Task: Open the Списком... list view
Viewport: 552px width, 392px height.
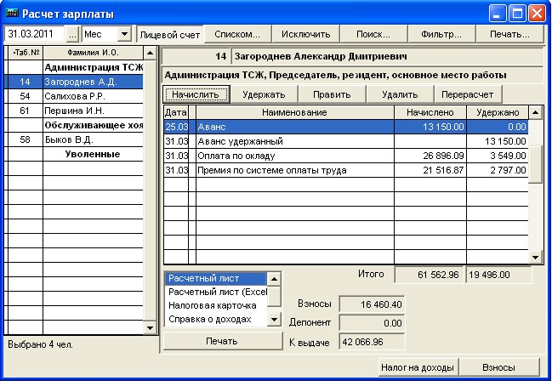Action: point(237,34)
